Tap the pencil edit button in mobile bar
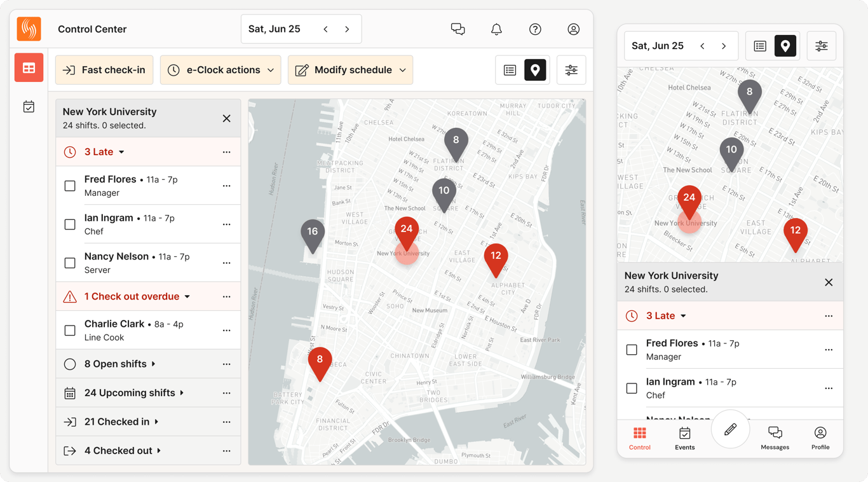868x482 pixels. pos(730,430)
